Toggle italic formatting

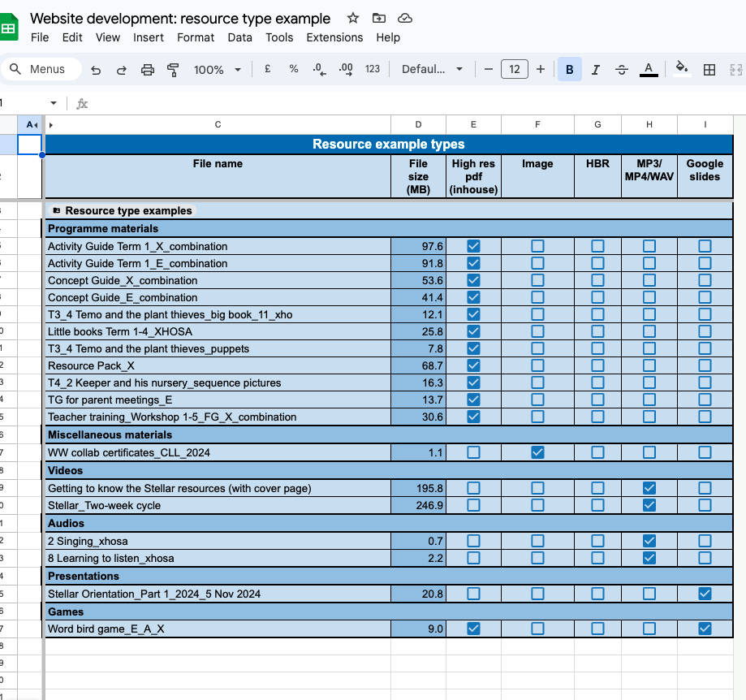point(595,70)
